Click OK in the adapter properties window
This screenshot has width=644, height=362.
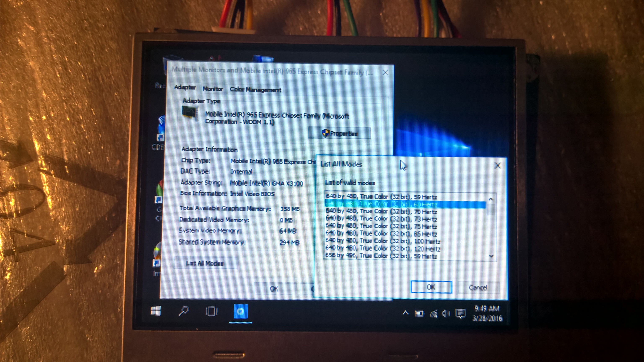coord(274,288)
